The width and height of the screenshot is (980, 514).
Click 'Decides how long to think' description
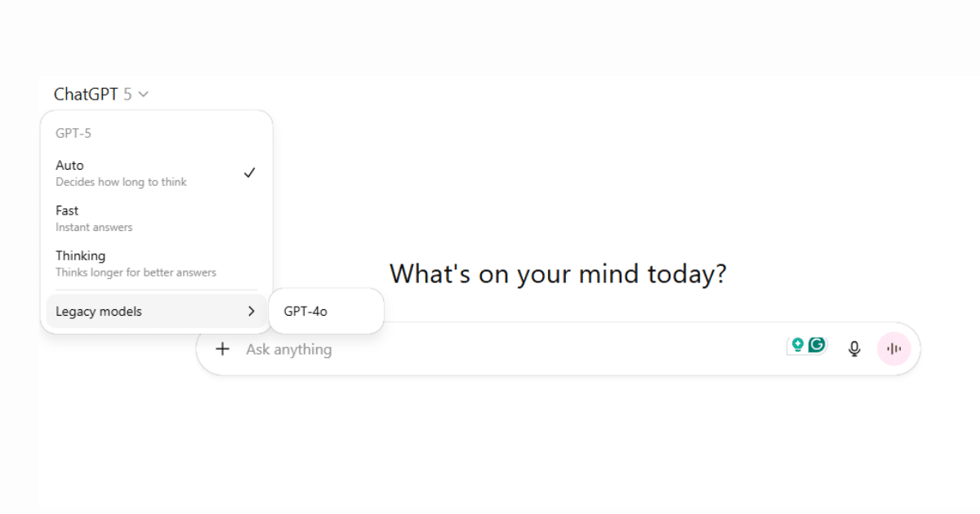121,182
